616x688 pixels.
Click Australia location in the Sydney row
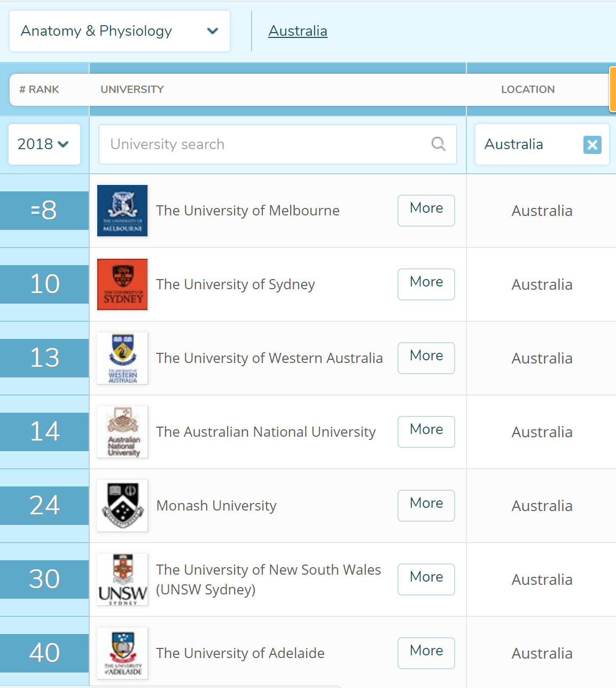coord(542,285)
